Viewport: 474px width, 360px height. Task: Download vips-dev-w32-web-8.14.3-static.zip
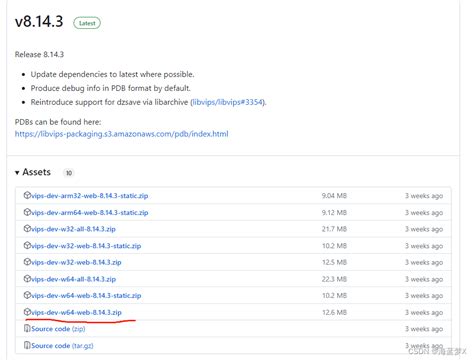86,246
